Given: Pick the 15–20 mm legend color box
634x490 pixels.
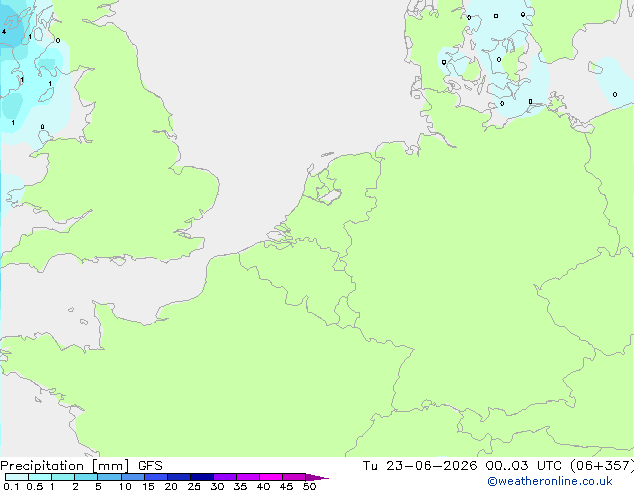Looking at the screenshot, I should (156, 477).
